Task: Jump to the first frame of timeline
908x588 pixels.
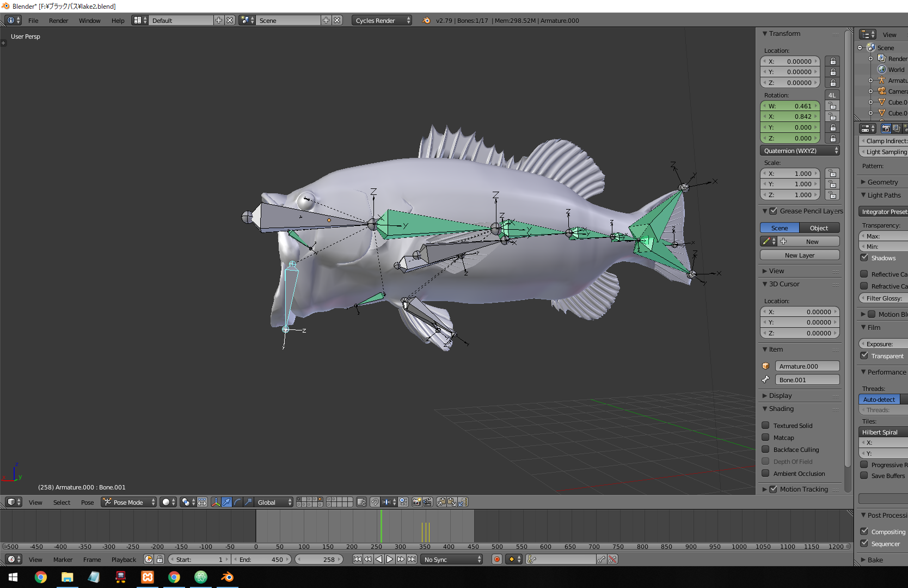Action: [x=357, y=559]
